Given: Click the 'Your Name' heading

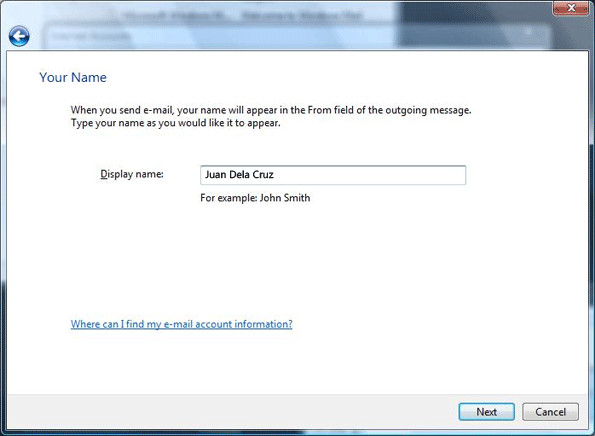Looking at the screenshot, I should (73, 77).
